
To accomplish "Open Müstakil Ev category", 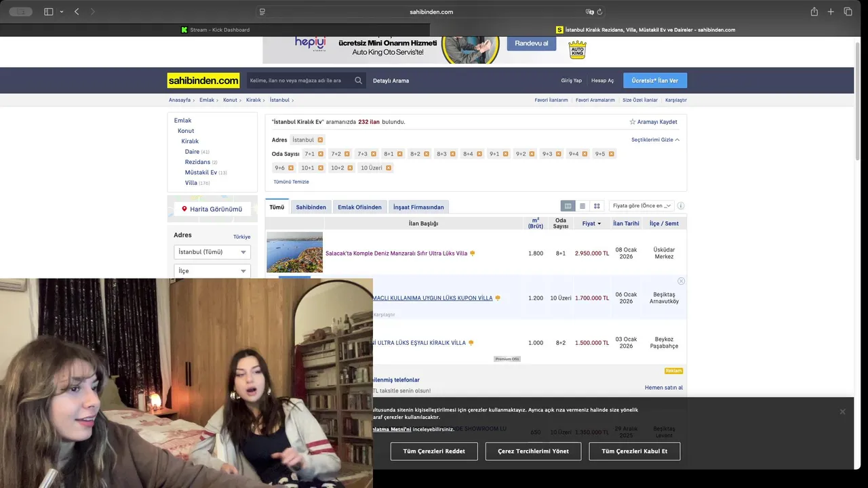I will coord(201,172).
